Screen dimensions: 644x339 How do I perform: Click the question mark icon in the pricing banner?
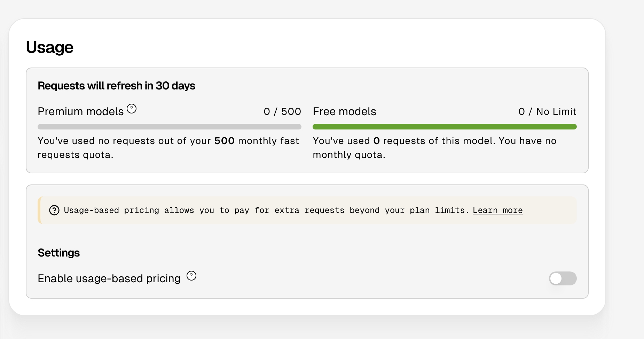click(x=54, y=210)
